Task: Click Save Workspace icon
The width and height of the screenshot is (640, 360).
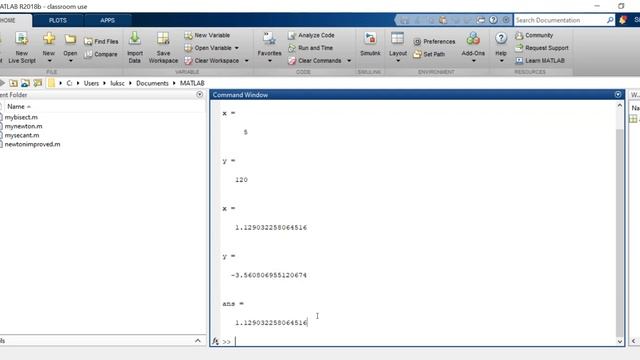Action: pos(163,39)
